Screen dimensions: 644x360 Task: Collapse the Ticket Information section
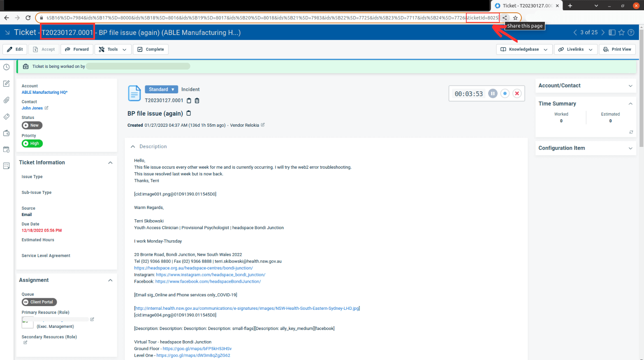coord(110,163)
